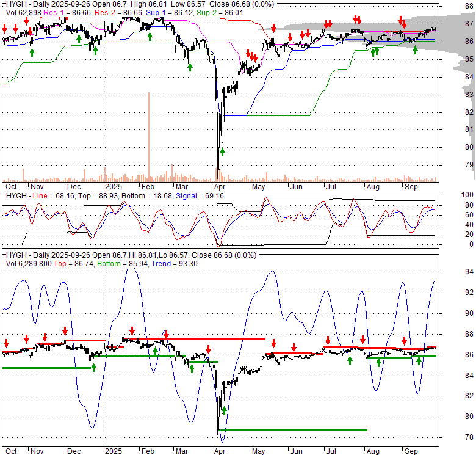This screenshot has height=455, width=476.
Task: Click the green arrow at the trend chart's April low
Action: tap(224, 410)
